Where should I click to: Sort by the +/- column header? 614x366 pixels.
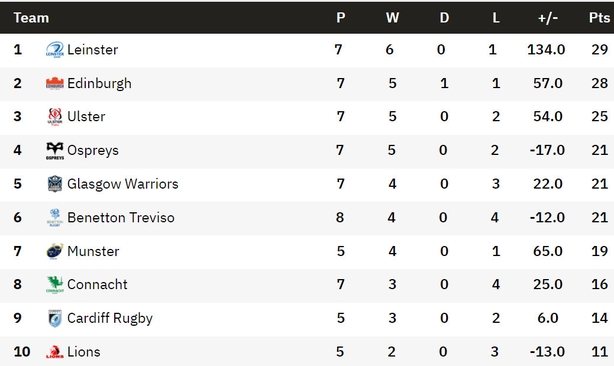pyautogui.click(x=547, y=18)
